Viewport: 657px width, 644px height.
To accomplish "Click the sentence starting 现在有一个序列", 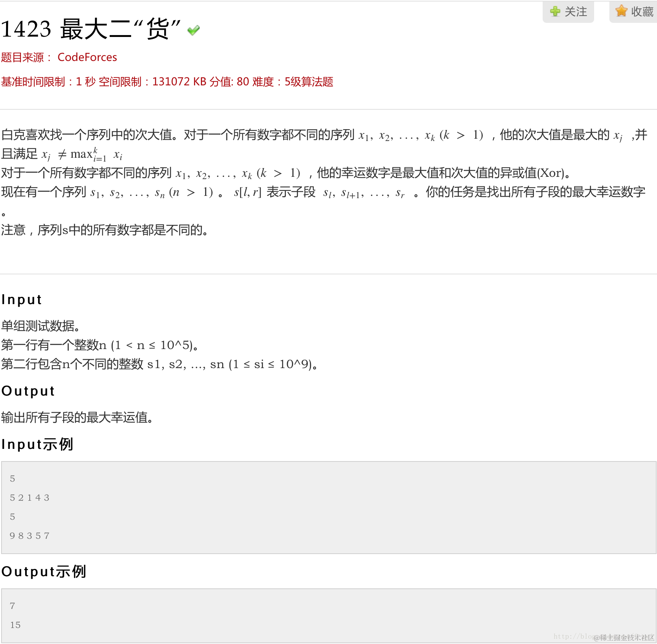I will [323, 201].
